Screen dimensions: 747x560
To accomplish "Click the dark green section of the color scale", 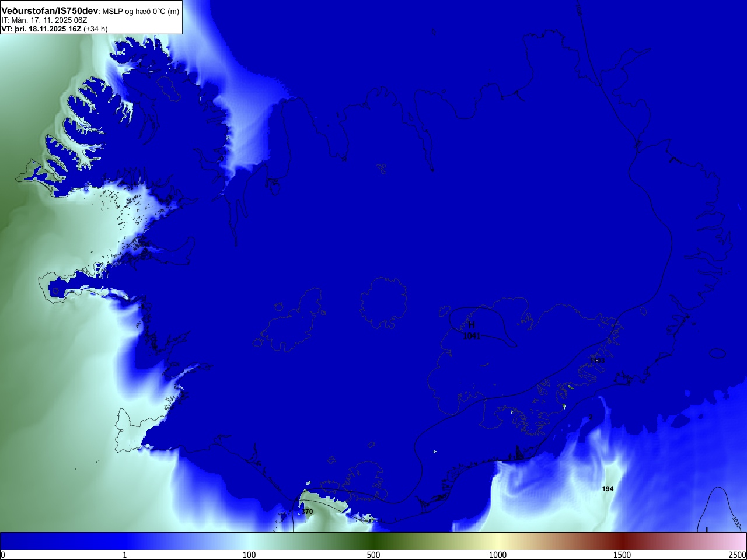I will pos(373,541).
